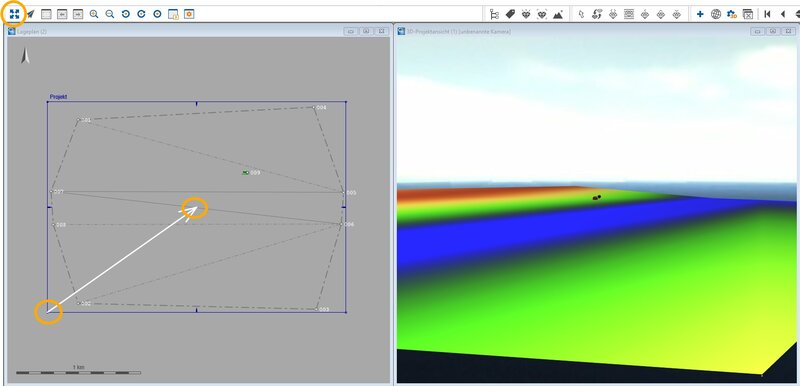This screenshot has height=386, width=800.
Task: Select the paper plane navigation icon
Action: click(31, 14)
